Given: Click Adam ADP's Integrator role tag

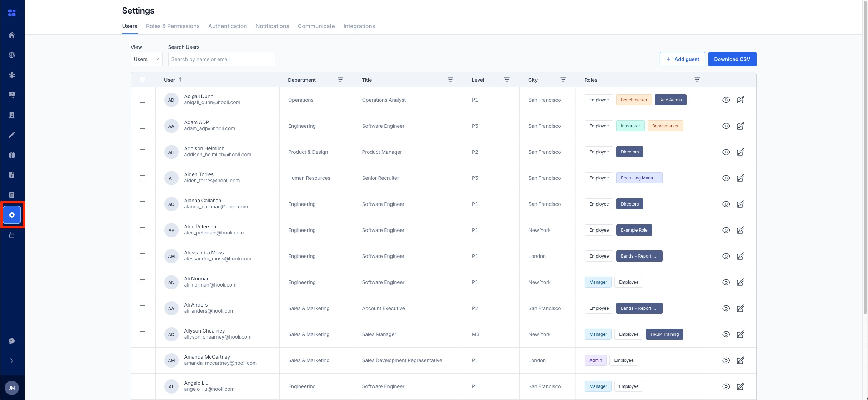Looking at the screenshot, I should point(630,126).
